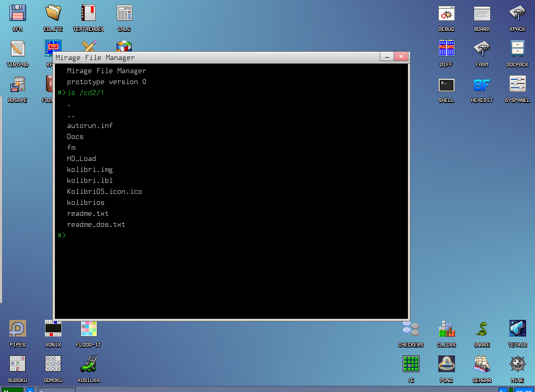Viewport: 535px width, 392px height.
Task: Launch the SHELL terminal icon
Action: (446, 84)
